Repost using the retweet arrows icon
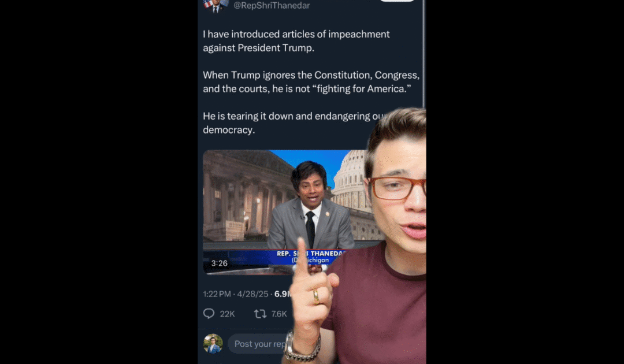The width and height of the screenshot is (624, 364). pos(260,314)
